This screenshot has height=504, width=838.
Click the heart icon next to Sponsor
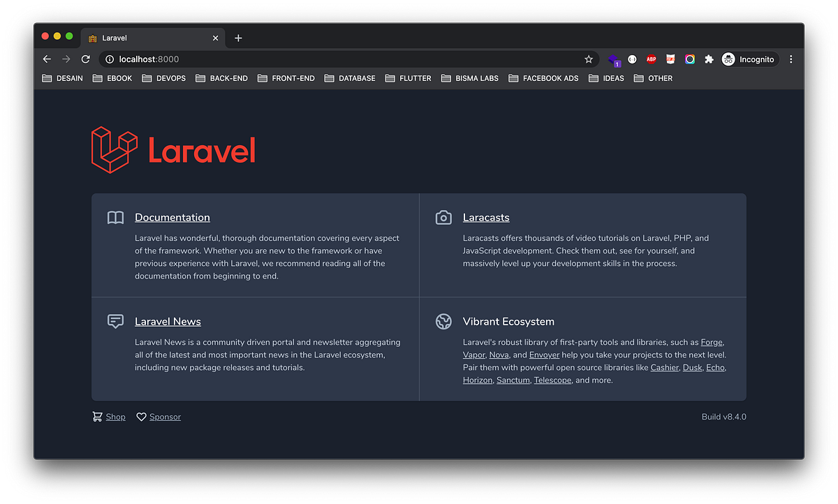[141, 416]
